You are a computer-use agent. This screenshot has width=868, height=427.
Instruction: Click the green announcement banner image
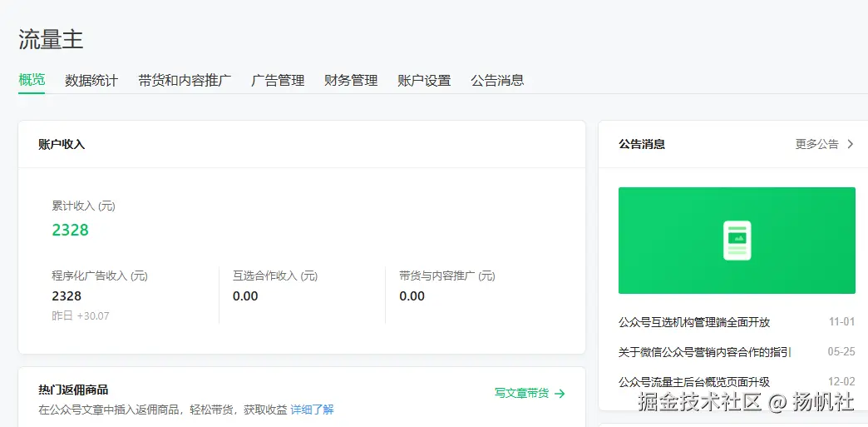[737, 240]
